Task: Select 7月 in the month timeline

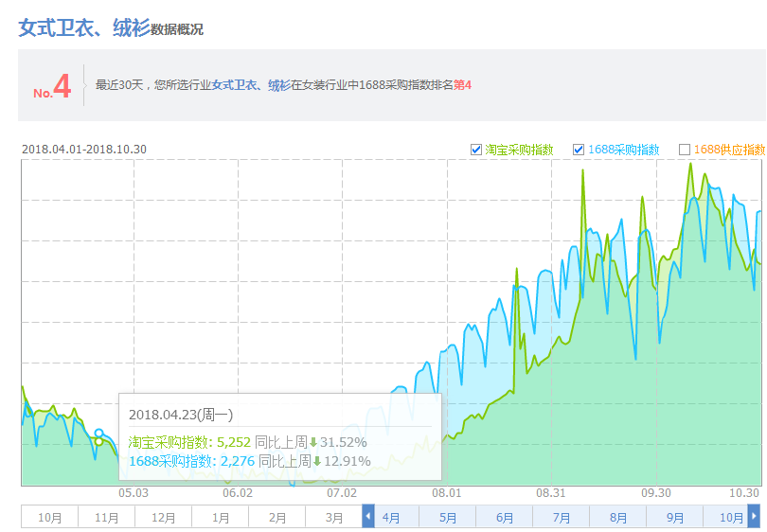Action: [x=562, y=518]
